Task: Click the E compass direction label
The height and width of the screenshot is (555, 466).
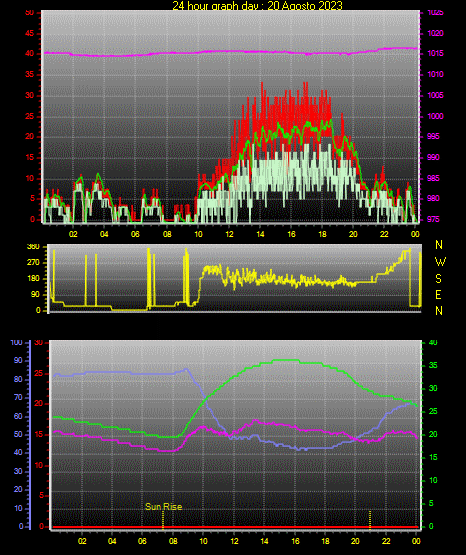Action: click(438, 294)
